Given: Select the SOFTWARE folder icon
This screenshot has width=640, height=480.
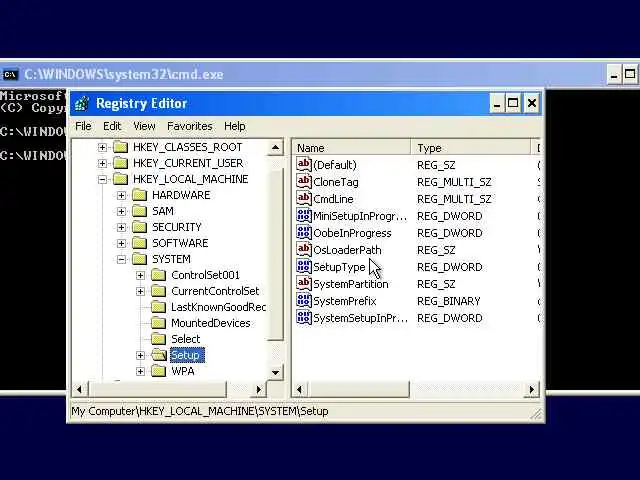Looking at the screenshot, I should pyautogui.click(x=140, y=243).
